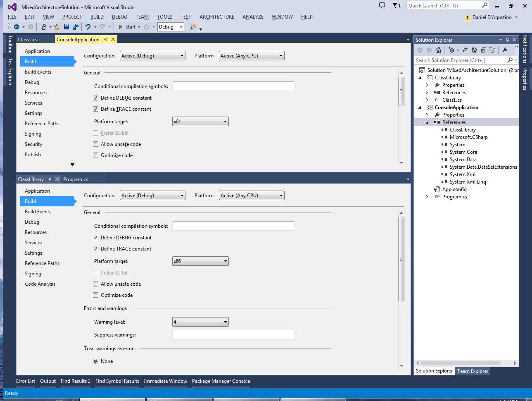Screen dimensions: 532x401
Task: Open the ARCHITECTURE menu
Action: pyautogui.click(x=217, y=17)
